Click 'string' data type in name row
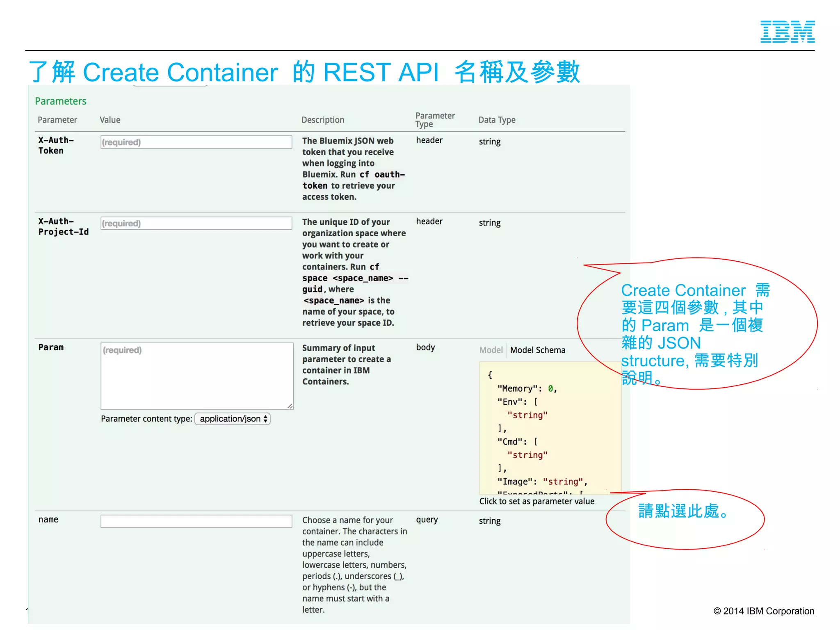This screenshot has height=630, width=840. (490, 521)
